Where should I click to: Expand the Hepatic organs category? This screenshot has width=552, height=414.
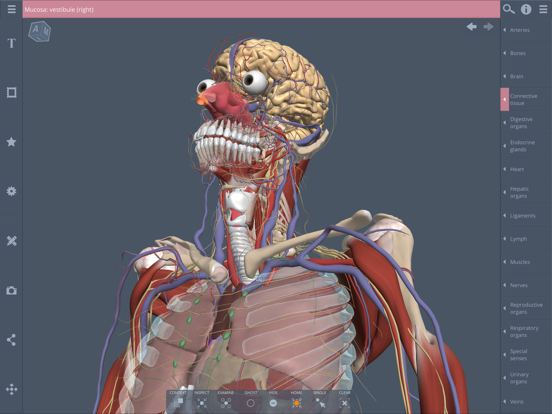tap(526, 192)
